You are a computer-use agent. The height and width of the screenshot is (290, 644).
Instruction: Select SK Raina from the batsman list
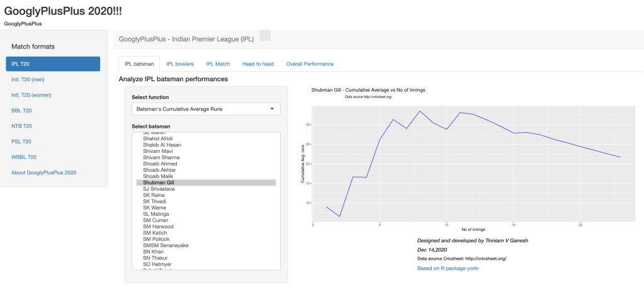(154, 195)
